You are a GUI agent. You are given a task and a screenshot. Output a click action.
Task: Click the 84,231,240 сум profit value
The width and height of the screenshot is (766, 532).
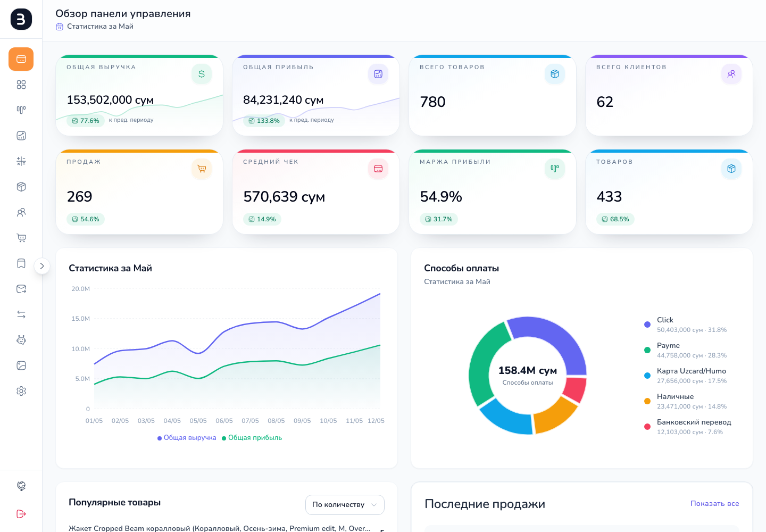pos(284,100)
